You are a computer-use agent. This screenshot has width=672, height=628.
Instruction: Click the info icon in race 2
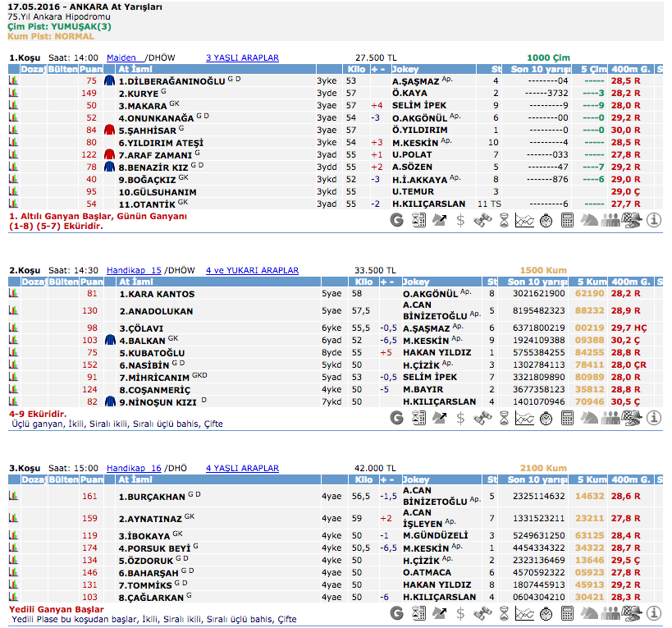pos(654,418)
